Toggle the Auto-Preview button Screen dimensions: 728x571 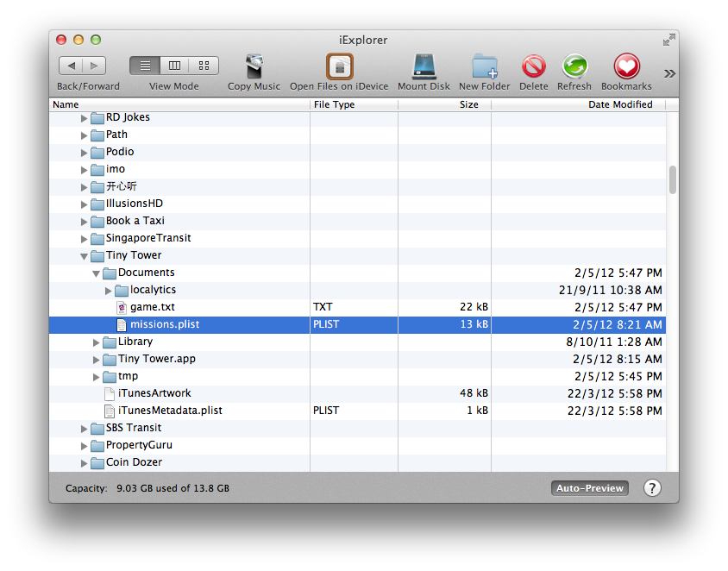(590, 488)
